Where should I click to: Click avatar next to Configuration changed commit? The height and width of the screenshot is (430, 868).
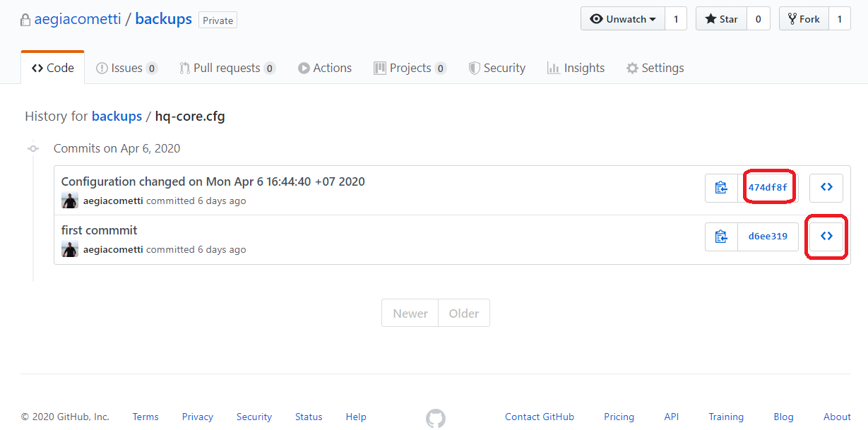coord(70,201)
